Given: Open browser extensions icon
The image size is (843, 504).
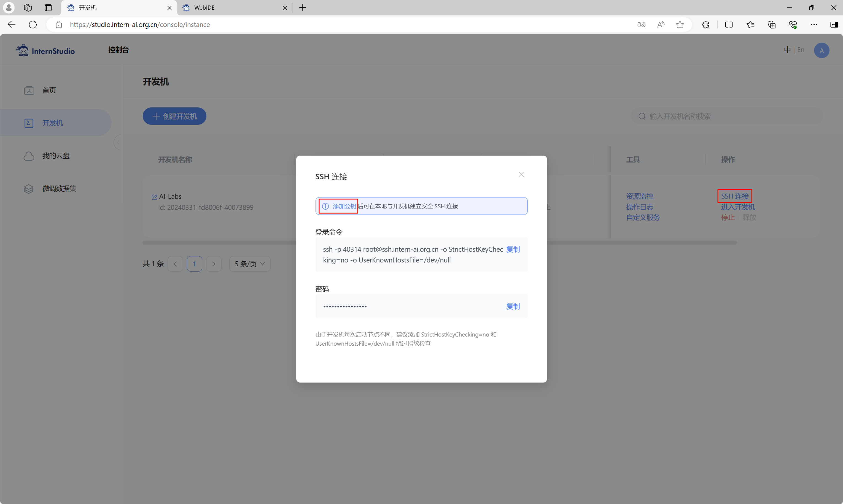Looking at the screenshot, I should (705, 25).
